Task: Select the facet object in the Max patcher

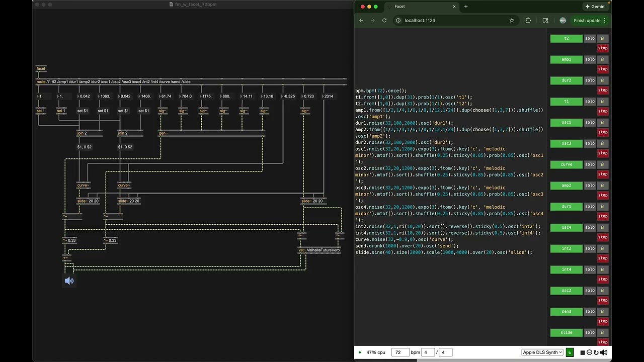Action: [x=41, y=68]
